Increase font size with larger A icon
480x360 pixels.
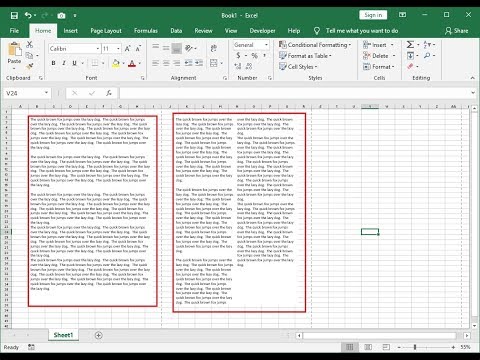tap(127, 49)
